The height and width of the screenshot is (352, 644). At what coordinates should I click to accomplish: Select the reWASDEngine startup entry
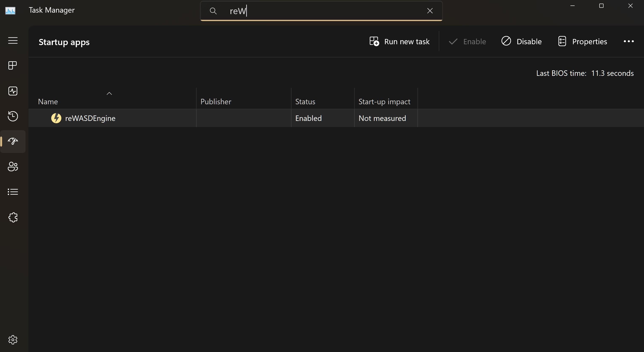[x=90, y=118]
